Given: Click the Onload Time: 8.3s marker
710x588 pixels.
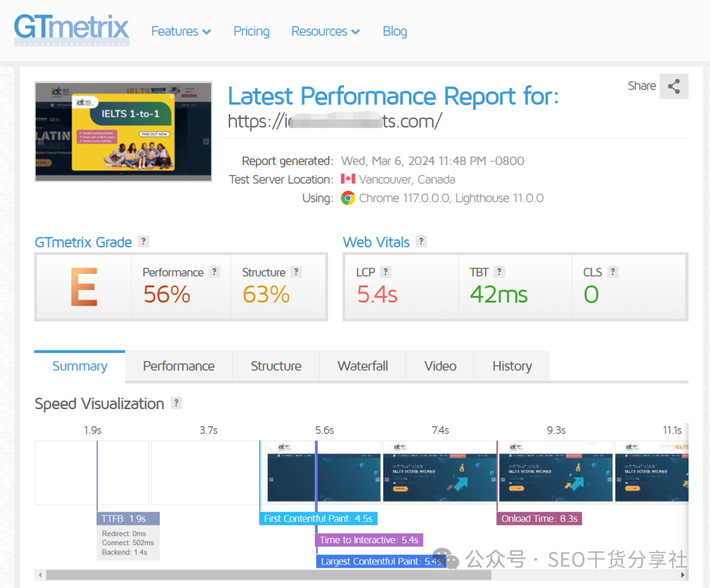Looking at the screenshot, I should point(539,518).
